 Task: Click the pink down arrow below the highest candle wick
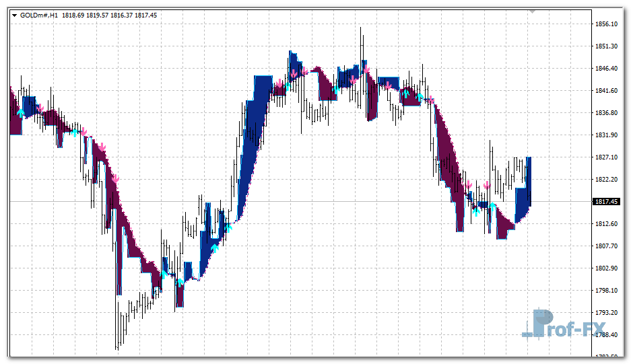366,69
